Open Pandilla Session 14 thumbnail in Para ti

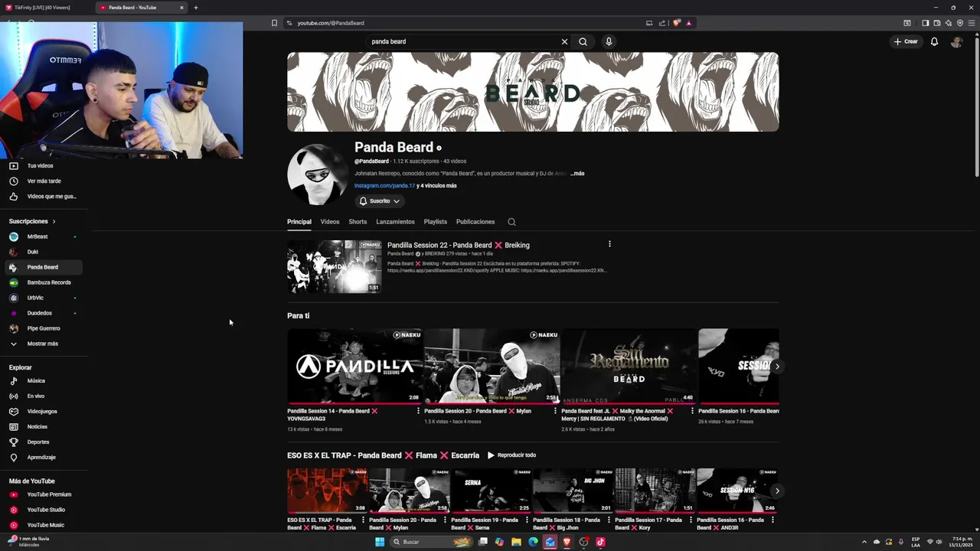coord(354,366)
